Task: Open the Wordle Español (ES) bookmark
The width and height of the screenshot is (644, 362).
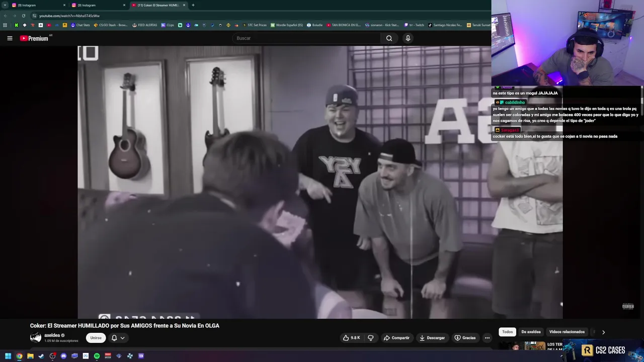Action: click(287, 25)
